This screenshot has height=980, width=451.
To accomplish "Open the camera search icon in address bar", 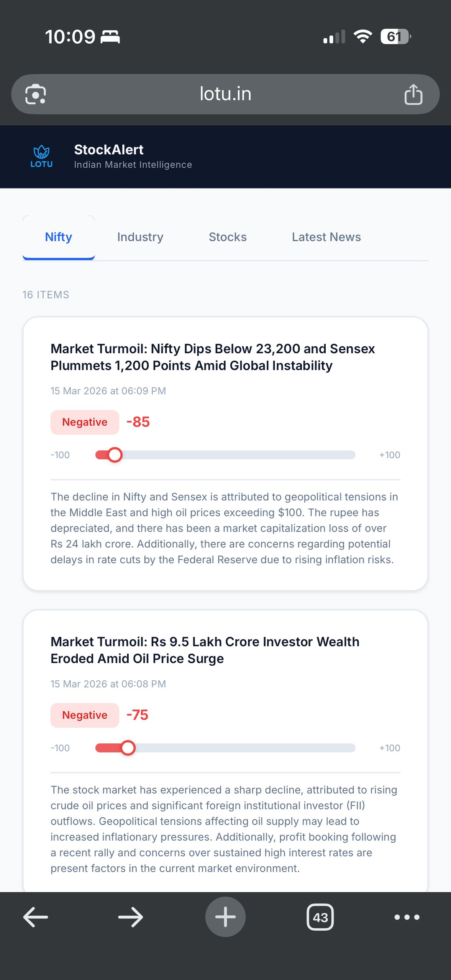I will [36, 94].
